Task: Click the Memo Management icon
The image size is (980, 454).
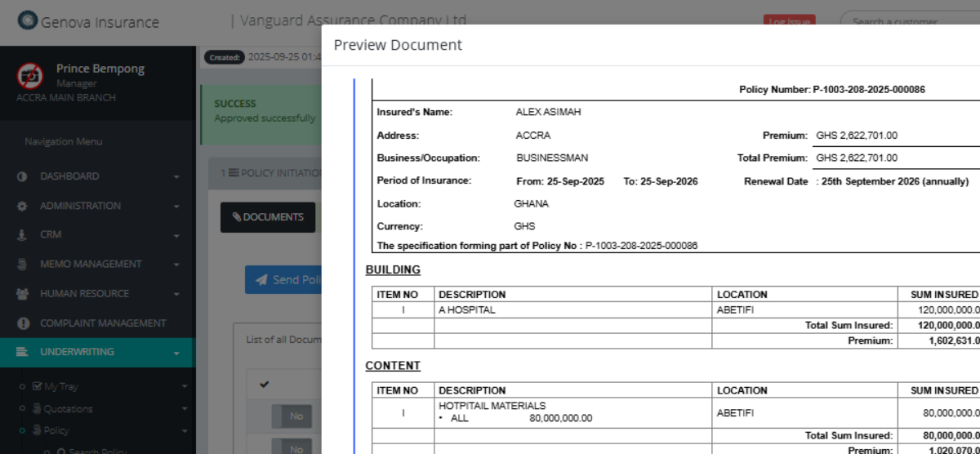Action: pos(22,265)
